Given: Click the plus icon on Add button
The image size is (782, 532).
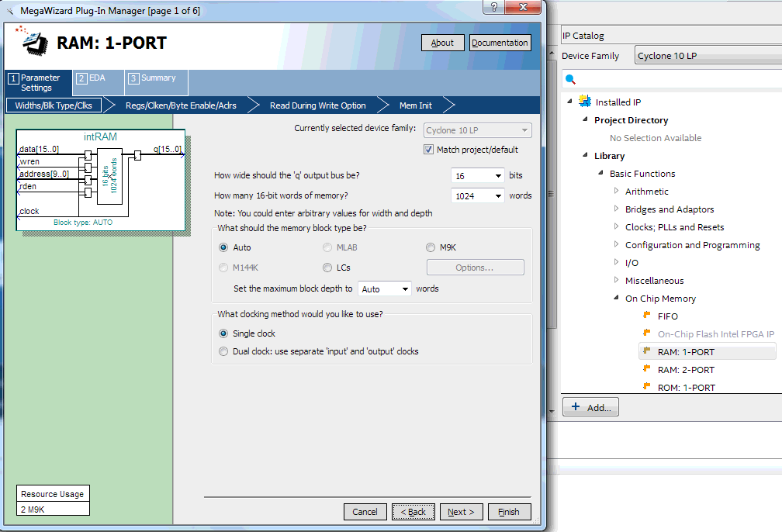Looking at the screenshot, I should coord(576,406).
